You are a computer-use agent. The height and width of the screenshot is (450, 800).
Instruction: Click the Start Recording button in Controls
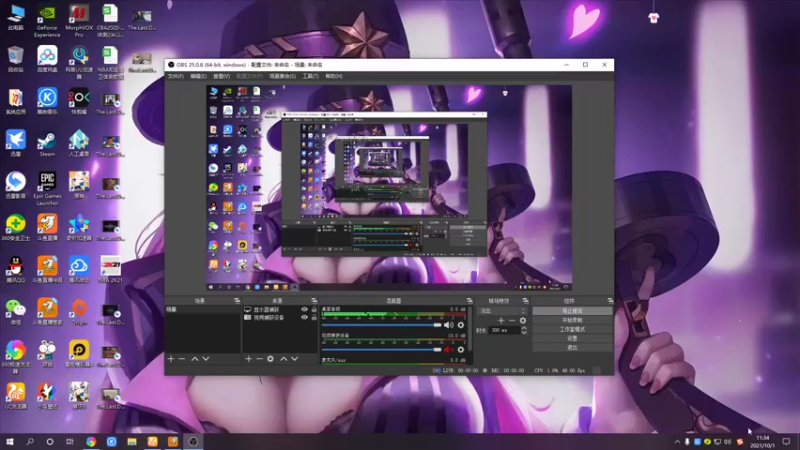point(572,320)
